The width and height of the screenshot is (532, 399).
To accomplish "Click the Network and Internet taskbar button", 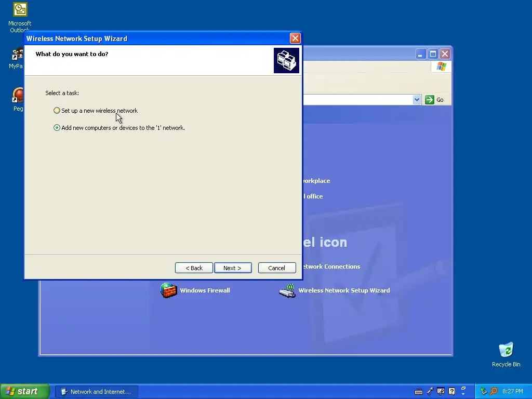I will point(97,392).
